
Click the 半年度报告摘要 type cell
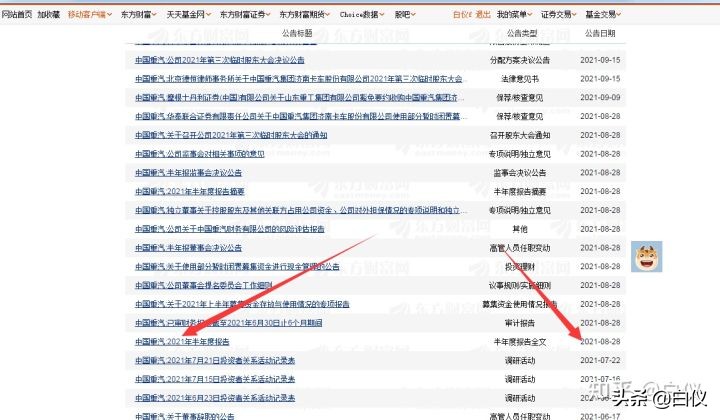point(520,191)
